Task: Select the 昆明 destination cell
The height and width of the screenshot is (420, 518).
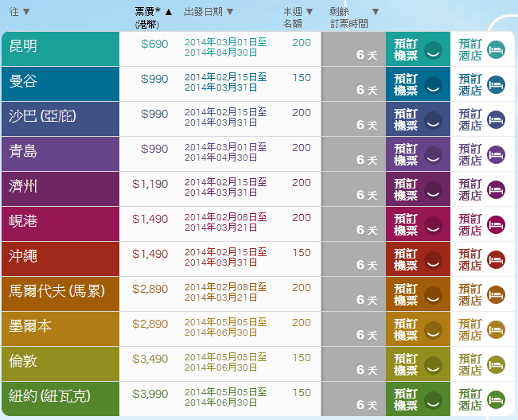Action: pos(23,48)
